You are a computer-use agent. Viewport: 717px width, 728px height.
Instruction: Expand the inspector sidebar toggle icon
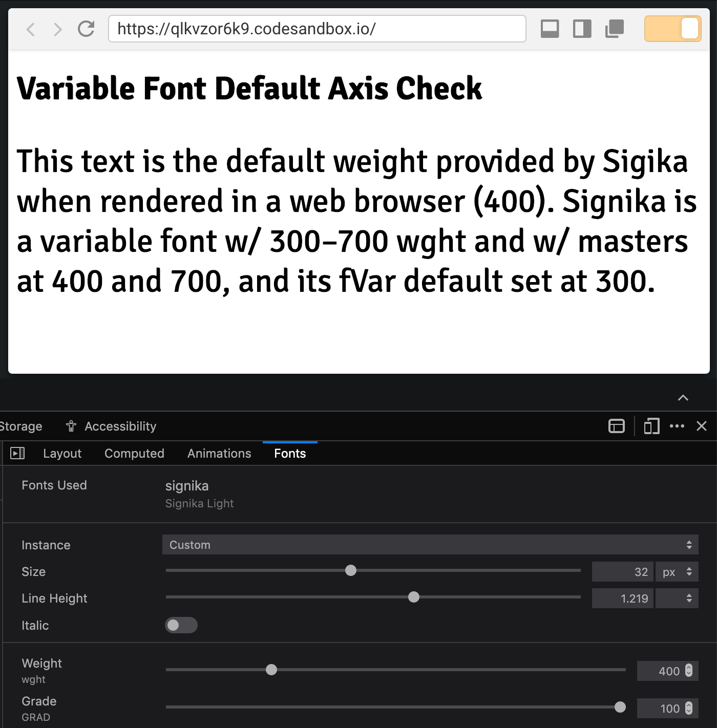17,453
